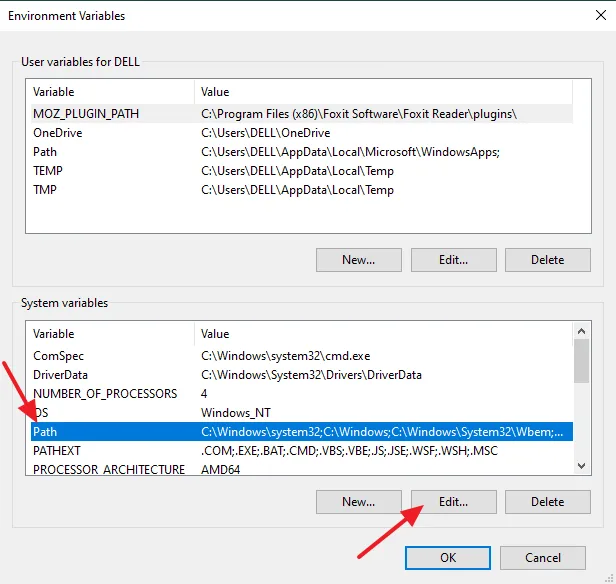The image size is (616, 584).
Task: Select PATHEXT system variable row
Action: [x=302, y=450]
